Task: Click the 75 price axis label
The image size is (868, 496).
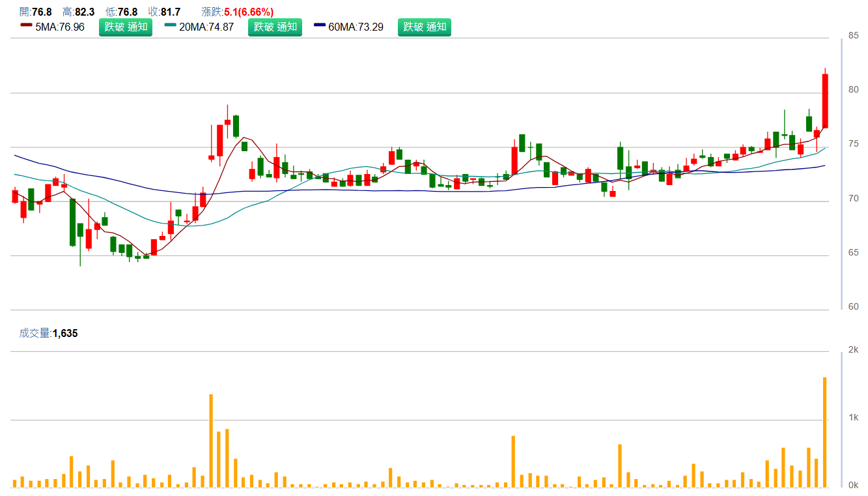Action: 853,144
